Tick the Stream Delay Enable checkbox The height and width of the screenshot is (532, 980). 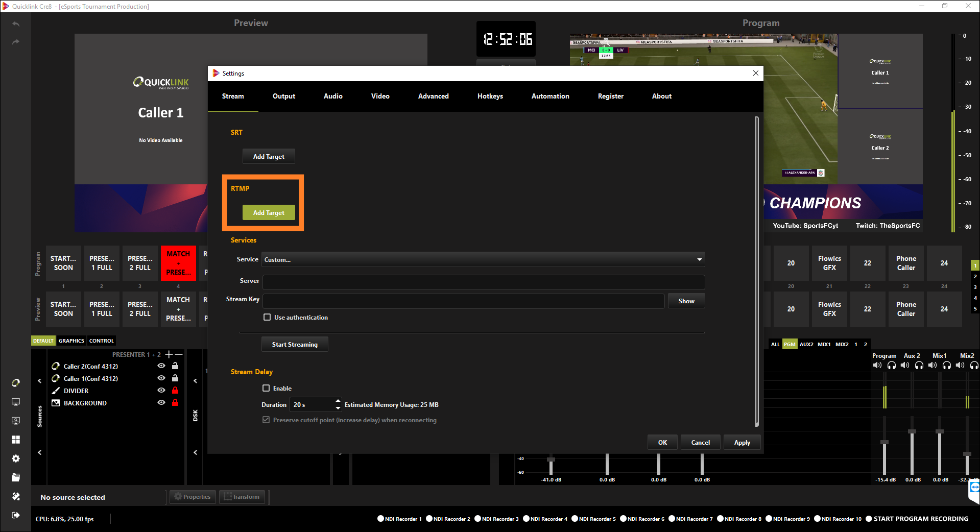tap(266, 388)
